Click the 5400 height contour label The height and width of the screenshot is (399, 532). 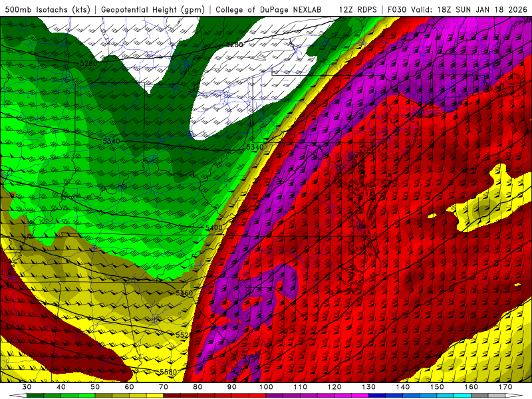[213, 227]
